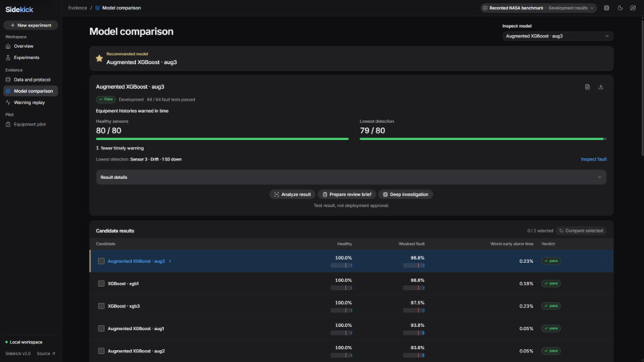The height and width of the screenshot is (362, 644).
Task: Open the Recorded NASA benchmark selector
Action: pyautogui.click(x=539, y=8)
